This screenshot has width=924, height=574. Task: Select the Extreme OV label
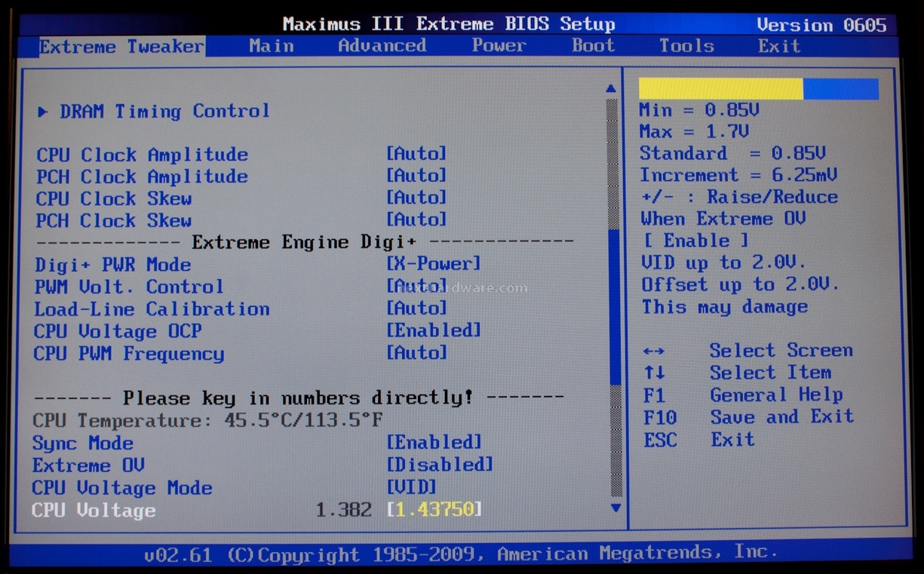pyautogui.click(x=88, y=465)
